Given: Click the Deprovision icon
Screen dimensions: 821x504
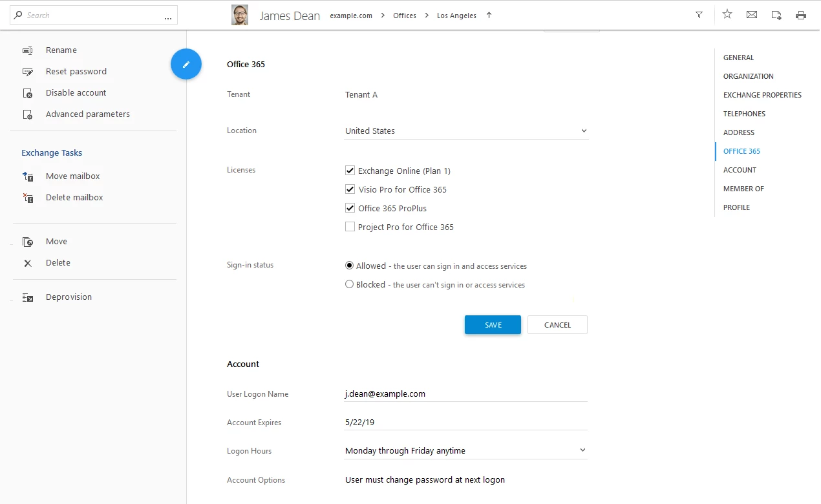Looking at the screenshot, I should coord(28,297).
